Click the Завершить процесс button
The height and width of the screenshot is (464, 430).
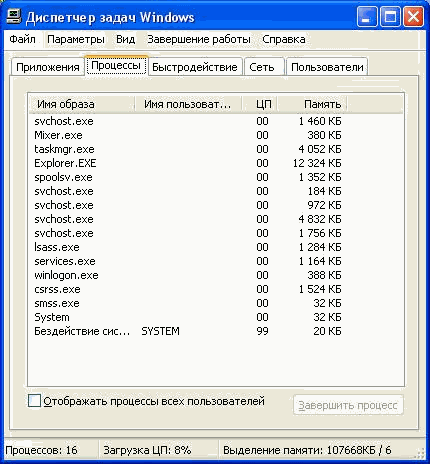click(348, 405)
